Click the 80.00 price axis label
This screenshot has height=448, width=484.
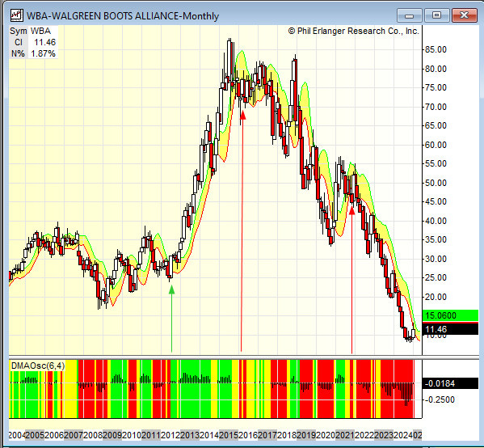[x=436, y=69]
